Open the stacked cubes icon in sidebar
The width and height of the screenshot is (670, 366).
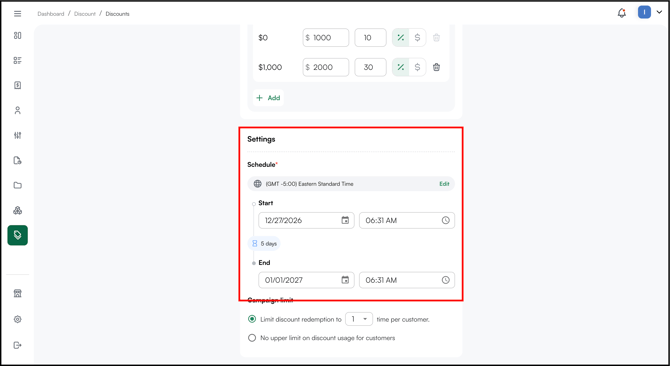tap(18, 210)
